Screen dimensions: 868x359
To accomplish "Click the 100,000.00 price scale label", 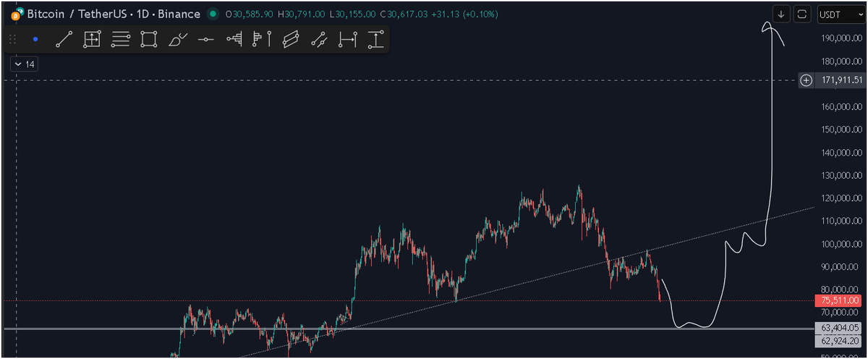I will point(843,244).
